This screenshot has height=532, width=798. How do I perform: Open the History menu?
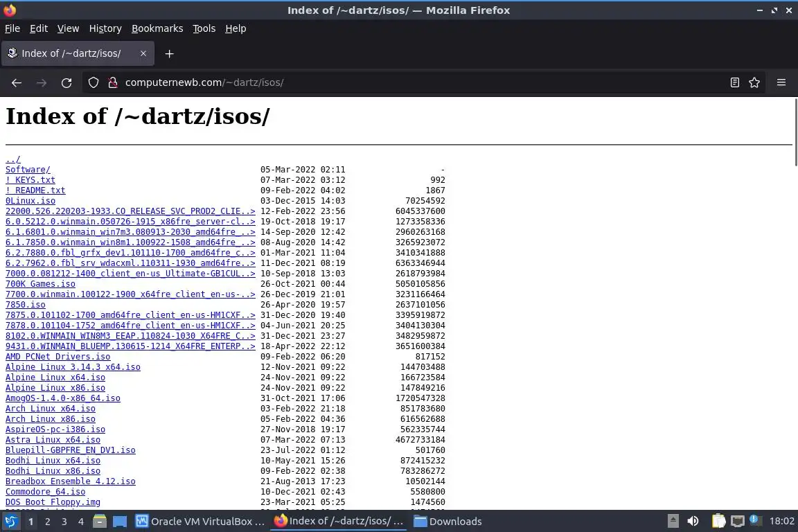[x=105, y=28]
